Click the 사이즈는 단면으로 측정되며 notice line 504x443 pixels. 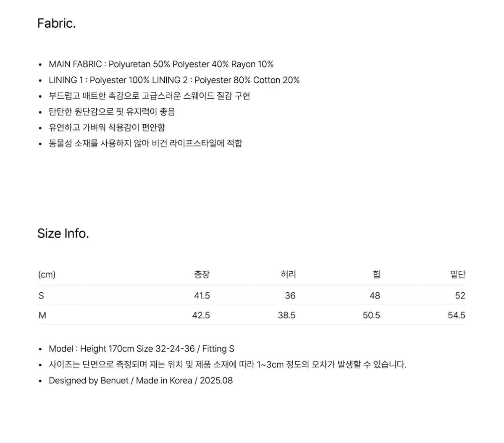[x=227, y=365]
